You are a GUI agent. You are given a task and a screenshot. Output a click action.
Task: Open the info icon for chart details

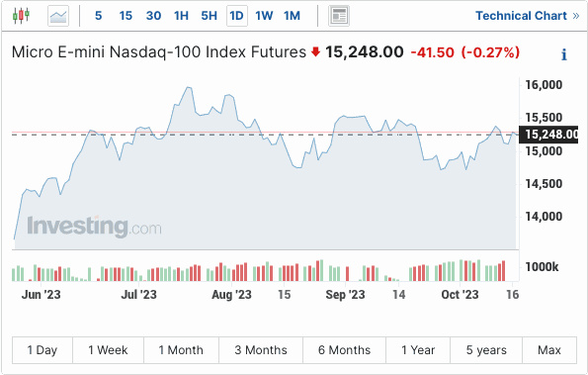564,54
